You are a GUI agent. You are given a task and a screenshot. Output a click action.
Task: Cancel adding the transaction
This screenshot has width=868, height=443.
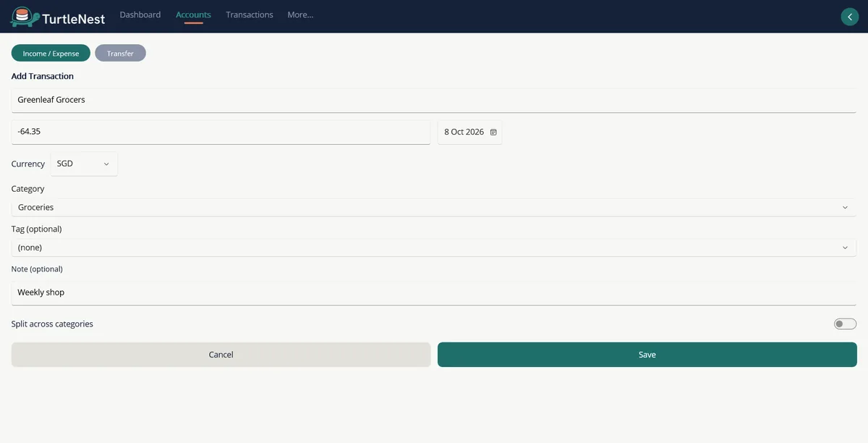[221, 355]
